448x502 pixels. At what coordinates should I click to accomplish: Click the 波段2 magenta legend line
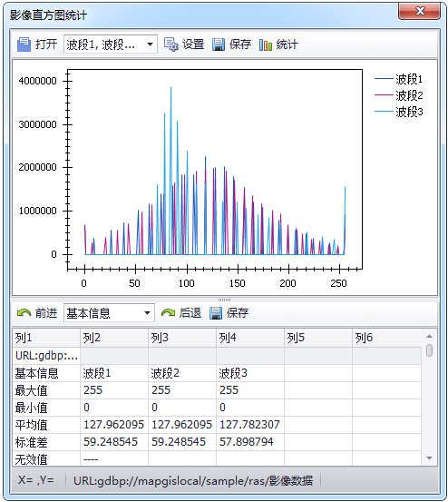[384, 95]
